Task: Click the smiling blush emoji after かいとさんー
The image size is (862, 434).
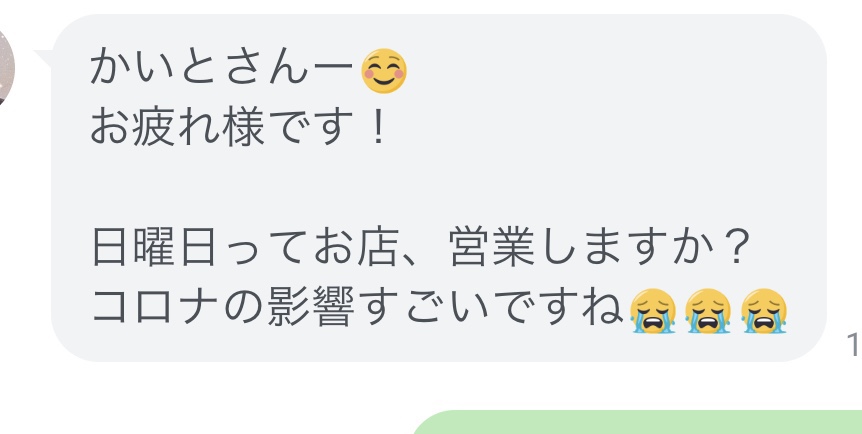Action: (x=384, y=71)
